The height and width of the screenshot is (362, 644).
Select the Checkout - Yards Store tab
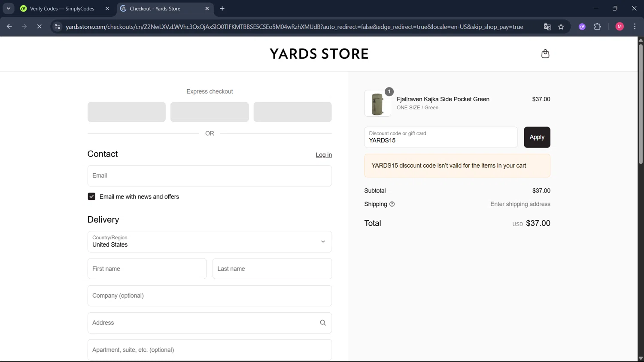[x=165, y=9]
